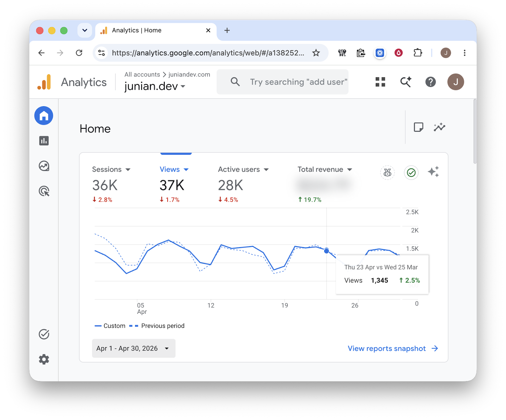Image resolution: width=506 pixels, height=420 pixels.
Task: Click the 37K views value
Action: 172,185
